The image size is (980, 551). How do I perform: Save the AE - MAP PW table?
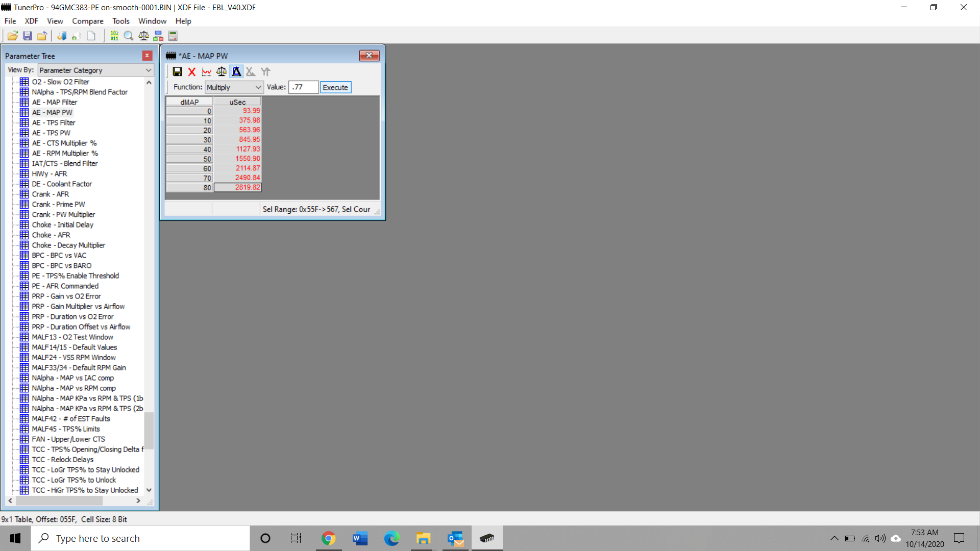coord(177,71)
